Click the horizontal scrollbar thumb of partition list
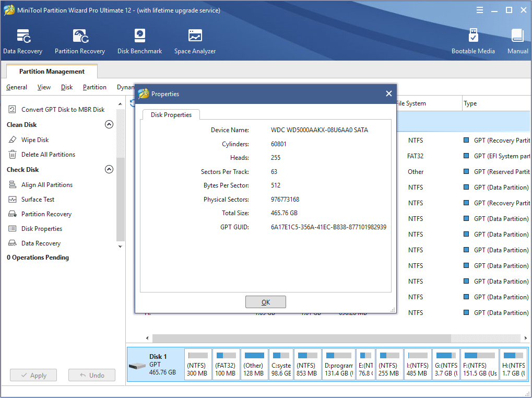Screen dimensions: 532x398 pyautogui.click(x=302, y=338)
